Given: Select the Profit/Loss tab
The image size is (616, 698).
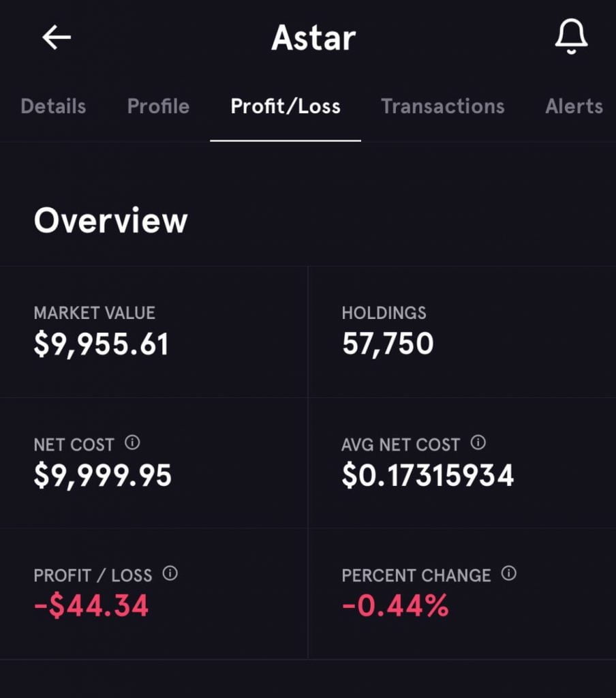Looking at the screenshot, I should (286, 106).
